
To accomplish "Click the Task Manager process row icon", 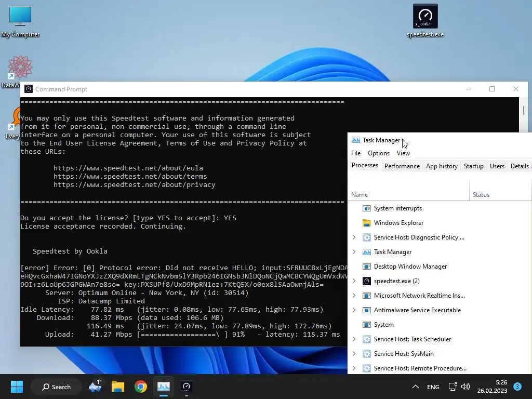I will click(x=366, y=252).
